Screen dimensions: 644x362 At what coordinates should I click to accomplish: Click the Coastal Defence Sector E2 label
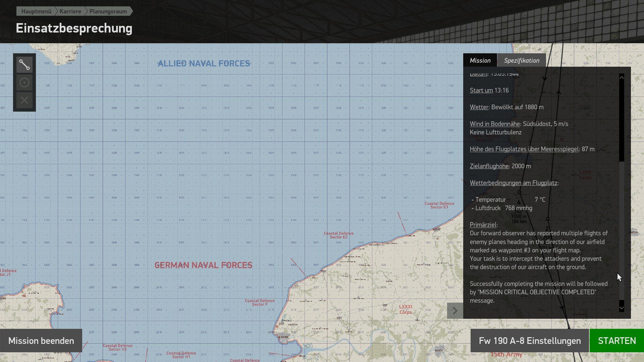(338, 235)
